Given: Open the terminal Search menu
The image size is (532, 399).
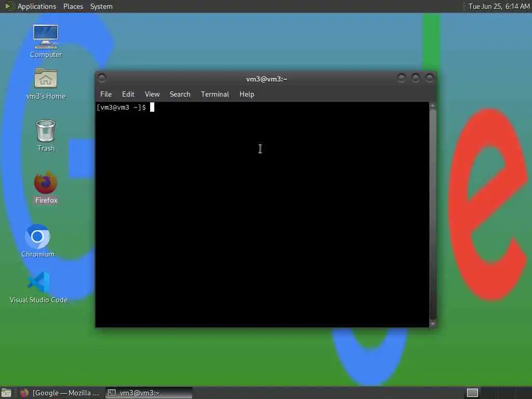Looking at the screenshot, I should [180, 95].
